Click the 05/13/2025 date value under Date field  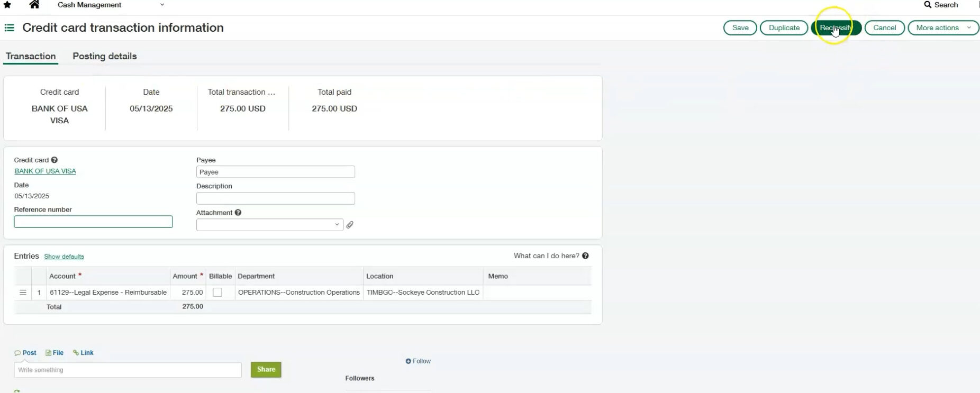32,196
